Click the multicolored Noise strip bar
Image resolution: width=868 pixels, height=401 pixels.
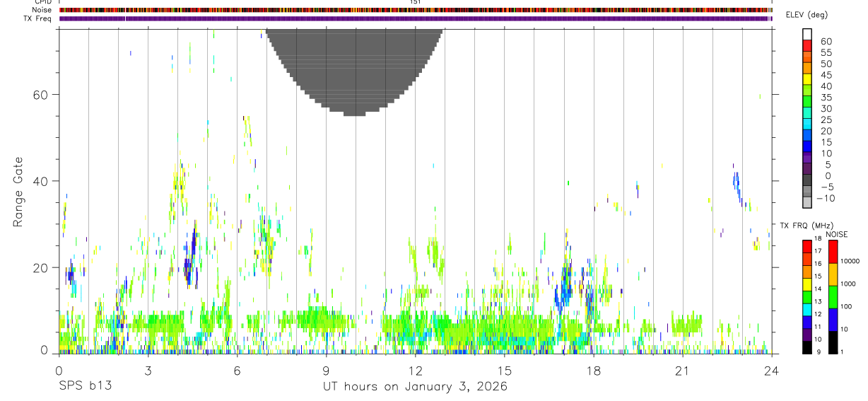[x=415, y=10]
